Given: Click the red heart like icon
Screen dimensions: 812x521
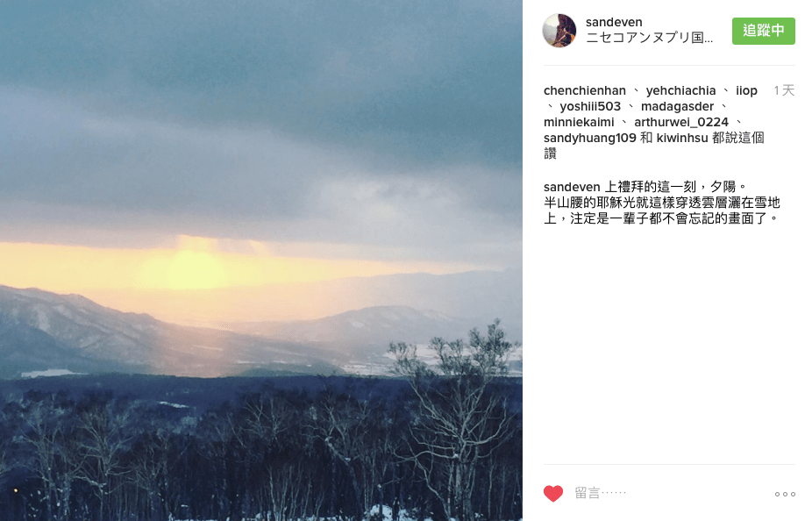Looking at the screenshot, I should pyautogui.click(x=552, y=494).
